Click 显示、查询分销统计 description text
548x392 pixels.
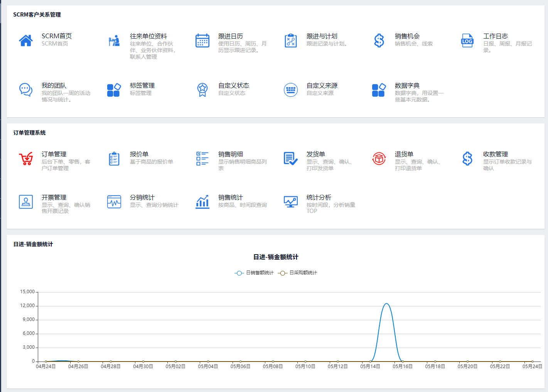click(154, 205)
